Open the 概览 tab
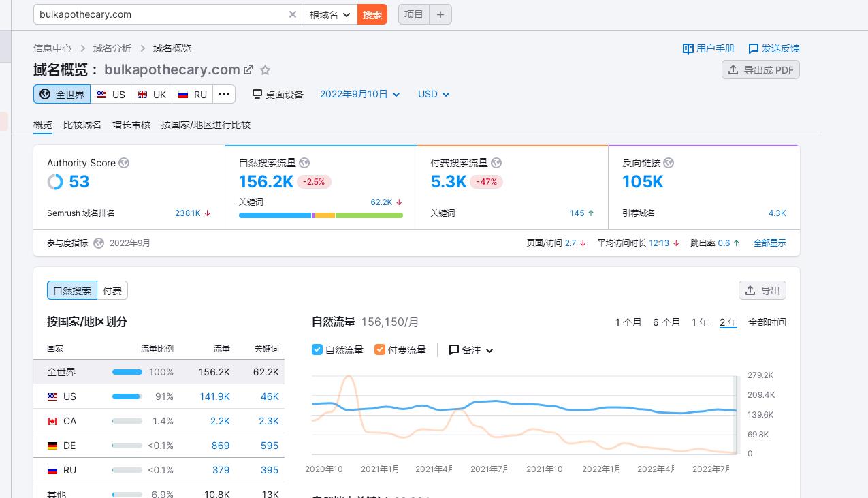The width and height of the screenshot is (868, 498). pyautogui.click(x=43, y=125)
